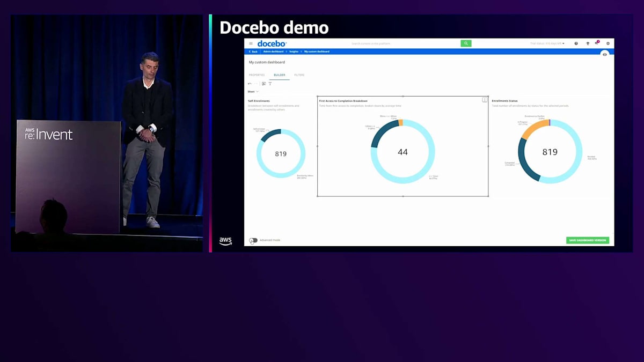
Task: Click the eye preview icon
Action: click(605, 54)
